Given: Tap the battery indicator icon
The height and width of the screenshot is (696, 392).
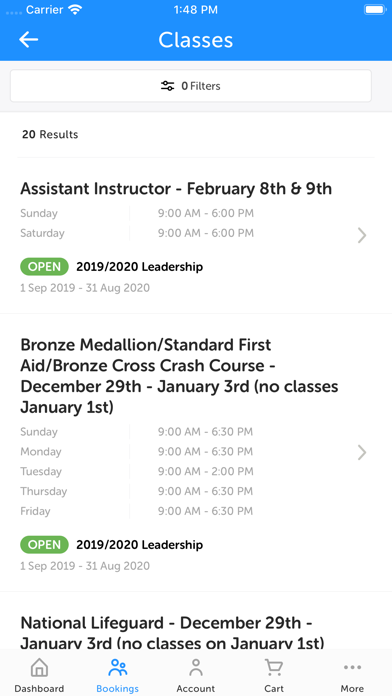Looking at the screenshot, I should [375, 10].
